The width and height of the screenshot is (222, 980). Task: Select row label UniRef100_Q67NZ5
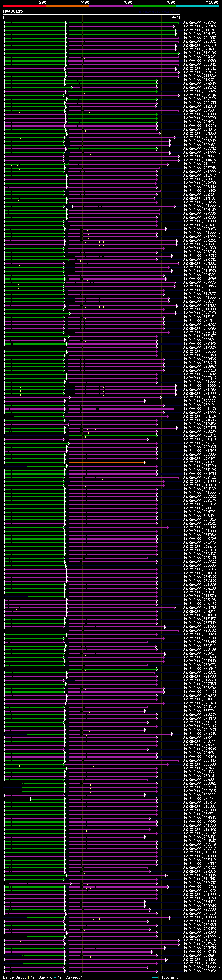pos(199,428)
